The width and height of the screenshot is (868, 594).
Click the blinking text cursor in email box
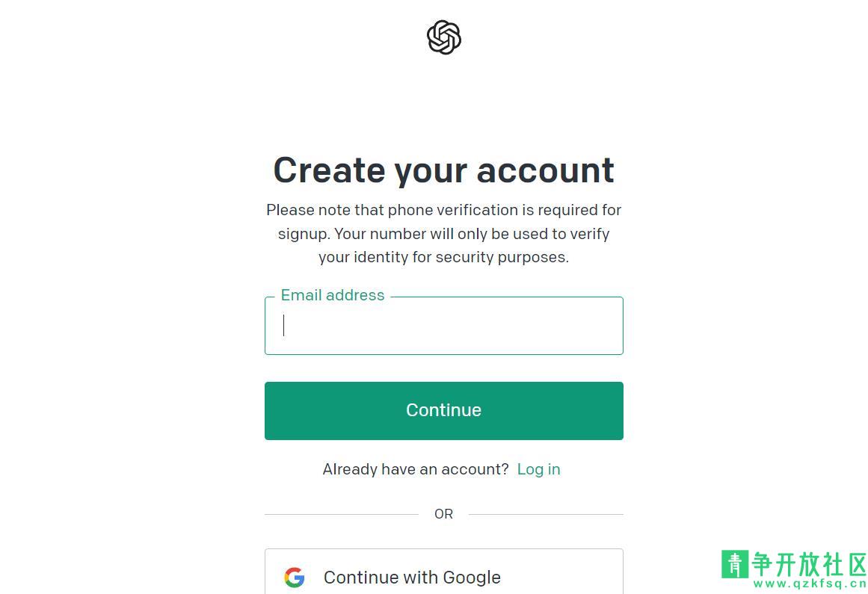pyautogui.click(x=284, y=325)
